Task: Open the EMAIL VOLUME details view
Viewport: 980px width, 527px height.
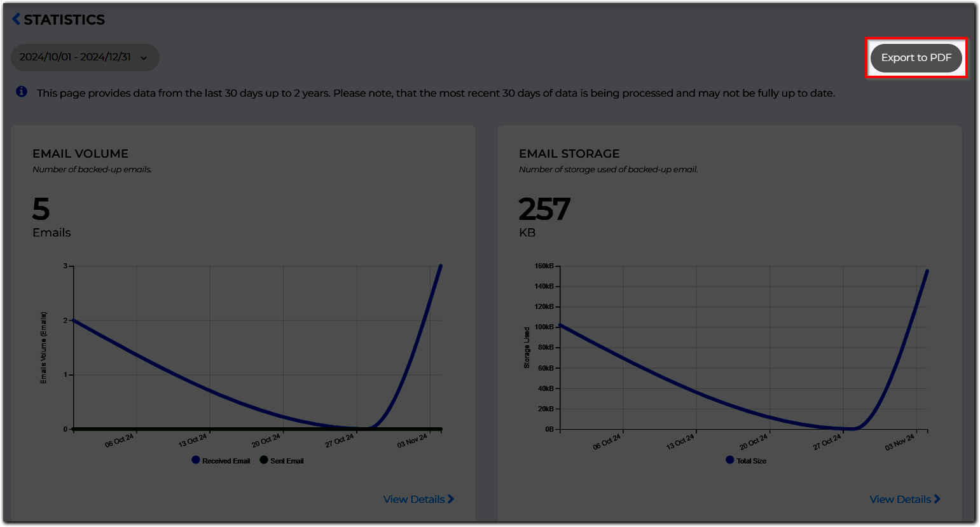Action: point(418,499)
